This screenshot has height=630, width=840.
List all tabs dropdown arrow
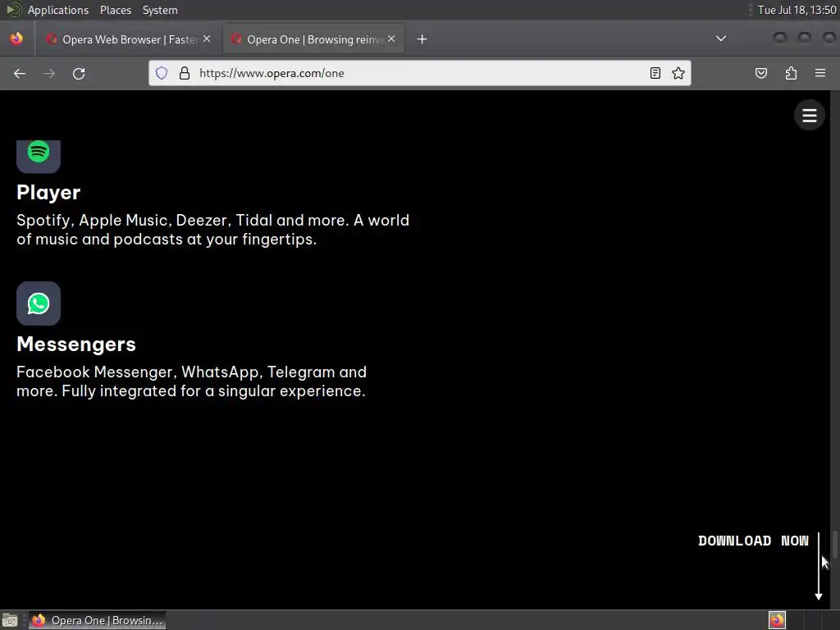point(721,39)
